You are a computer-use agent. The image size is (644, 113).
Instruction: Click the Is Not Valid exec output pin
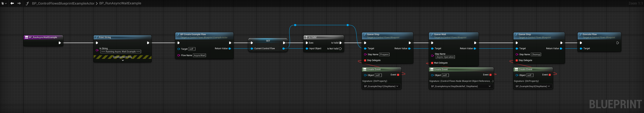pyautogui.click(x=341, y=49)
